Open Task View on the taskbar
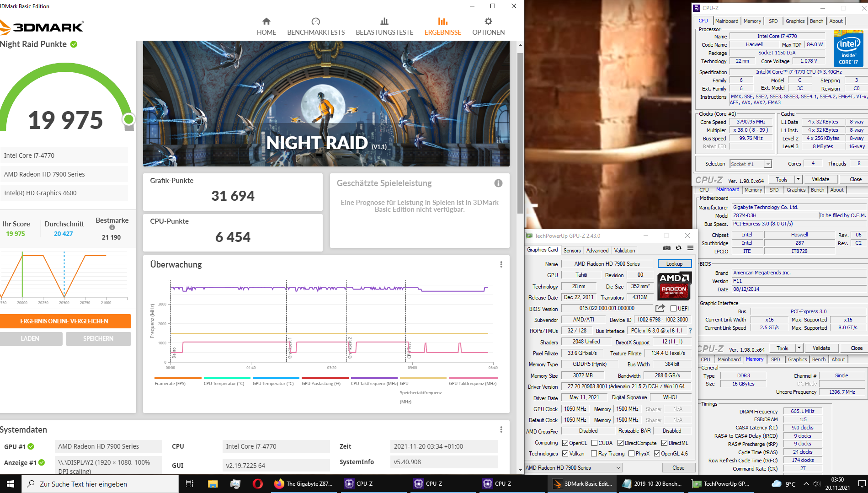The image size is (868, 493). pyautogui.click(x=189, y=483)
